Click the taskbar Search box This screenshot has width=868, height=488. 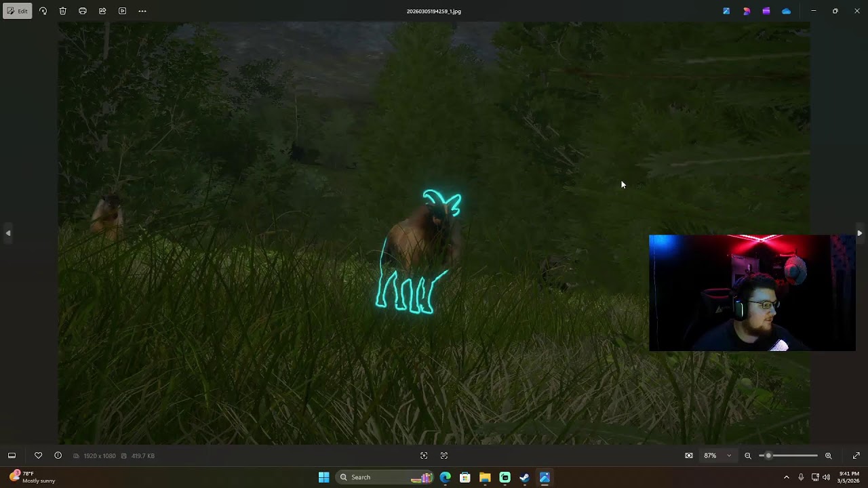tap(386, 477)
